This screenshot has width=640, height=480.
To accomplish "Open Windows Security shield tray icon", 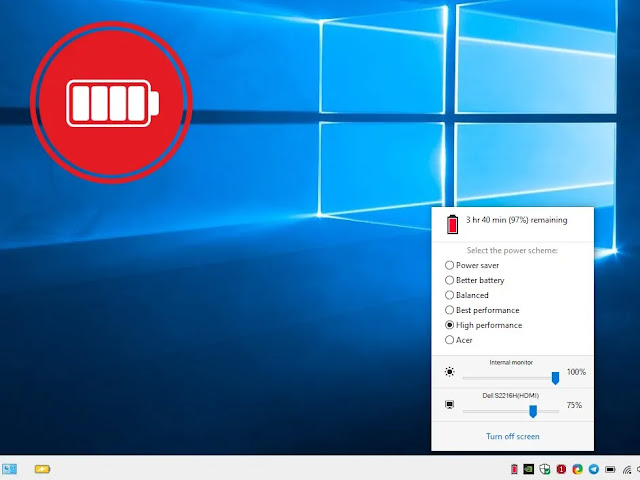I will tap(545, 469).
